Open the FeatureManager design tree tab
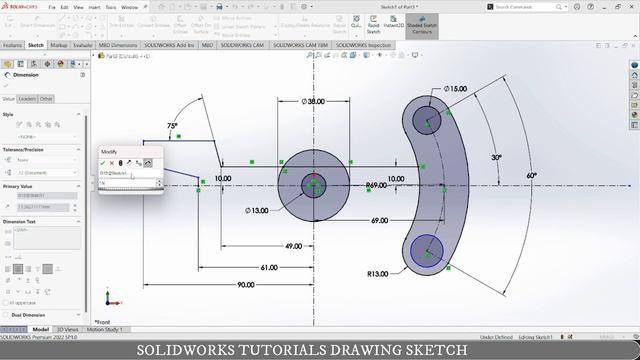Viewport: 640px width, 360px height. (x=7, y=64)
